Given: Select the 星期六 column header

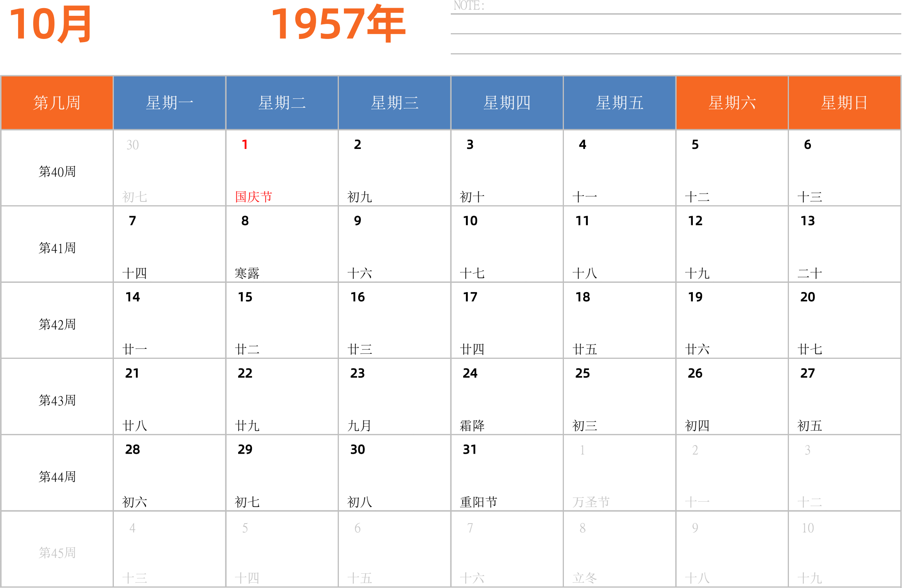Looking at the screenshot, I should click(x=732, y=103).
